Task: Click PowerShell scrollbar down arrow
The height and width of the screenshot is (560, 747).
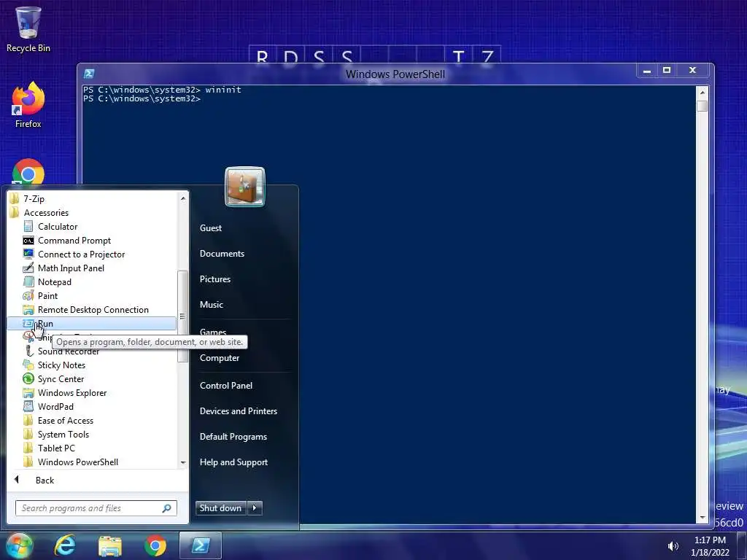Action: [702, 517]
